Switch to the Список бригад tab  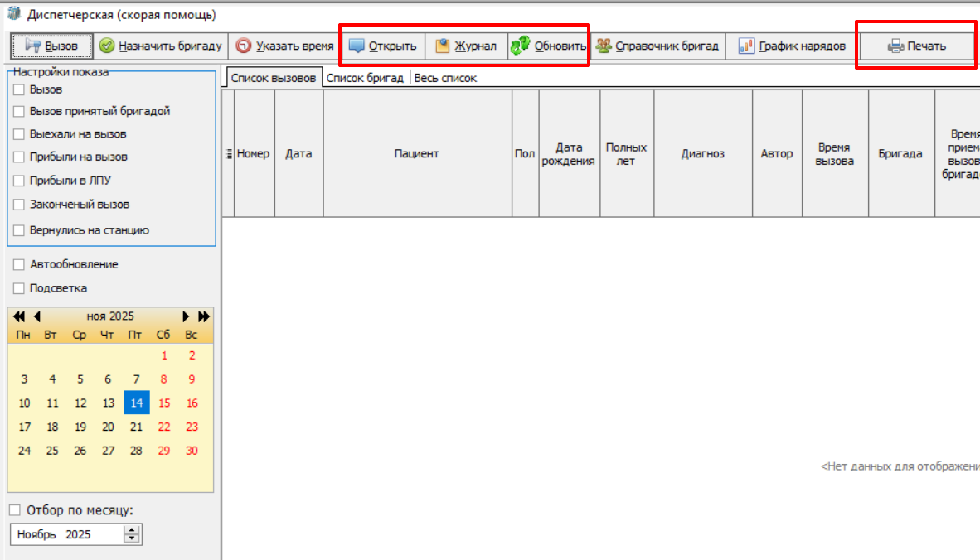coord(365,78)
